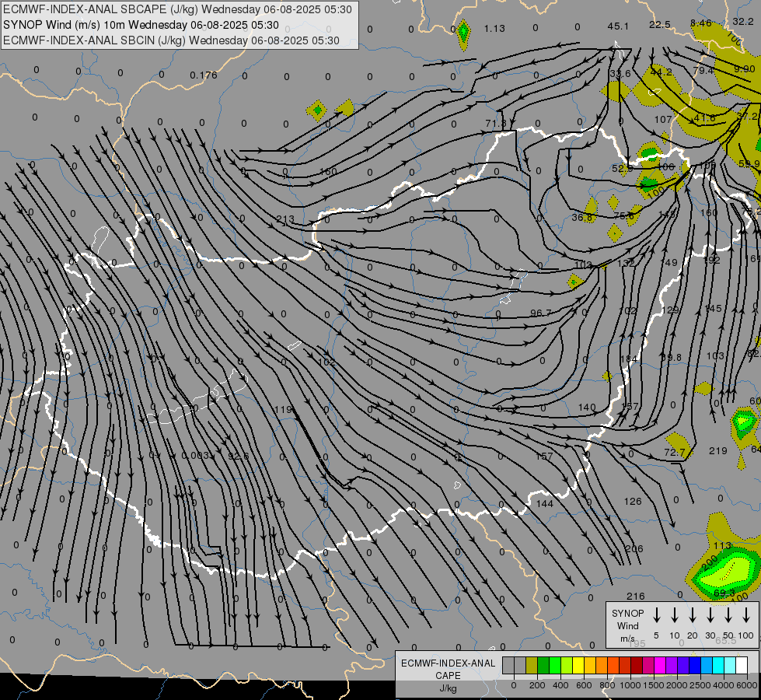Click the 400 tick label in CAPE legend
This screenshot has height=700, width=761.
pyautogui.click(x=560, y=685)
